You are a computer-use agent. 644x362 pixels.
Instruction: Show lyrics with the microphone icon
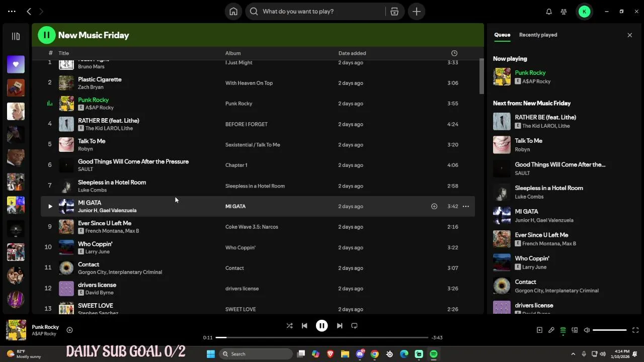pos(551,330)
